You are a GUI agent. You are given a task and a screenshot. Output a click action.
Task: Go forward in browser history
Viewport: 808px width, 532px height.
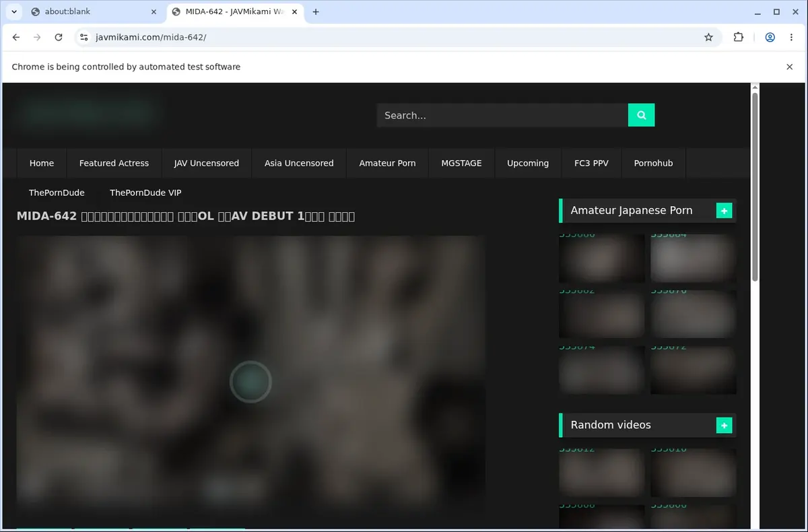37,37
